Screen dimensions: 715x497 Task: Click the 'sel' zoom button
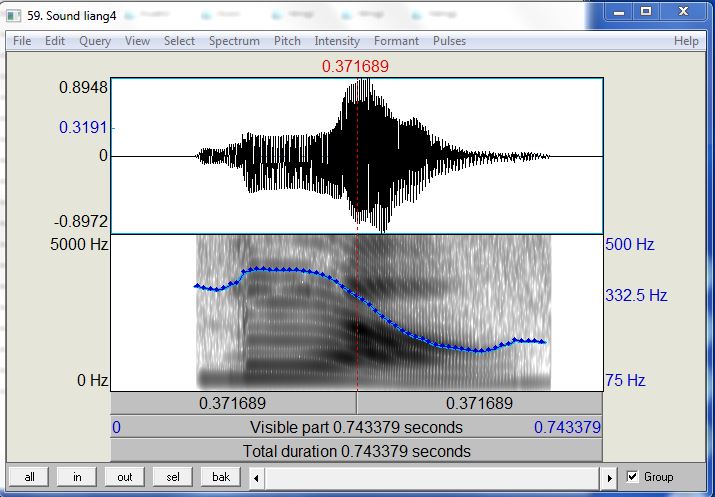point(172,477)
